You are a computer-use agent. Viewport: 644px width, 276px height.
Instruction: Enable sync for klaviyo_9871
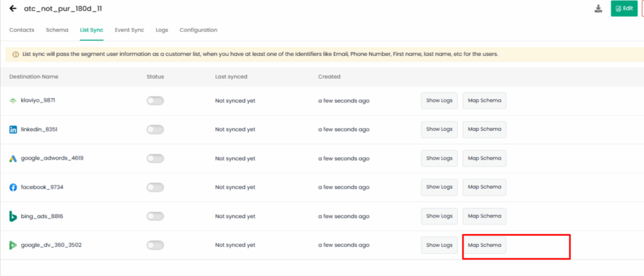click(x=155, y=101)
